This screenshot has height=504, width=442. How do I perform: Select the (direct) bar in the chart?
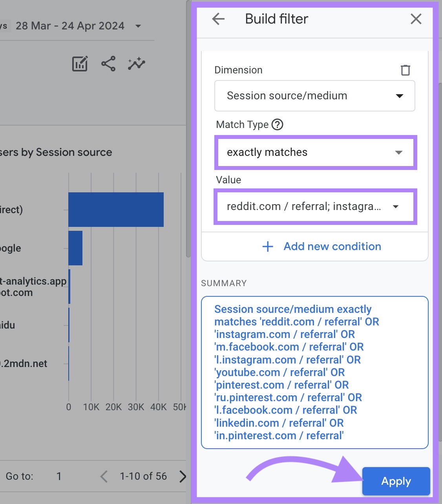(x=116, y=209)
